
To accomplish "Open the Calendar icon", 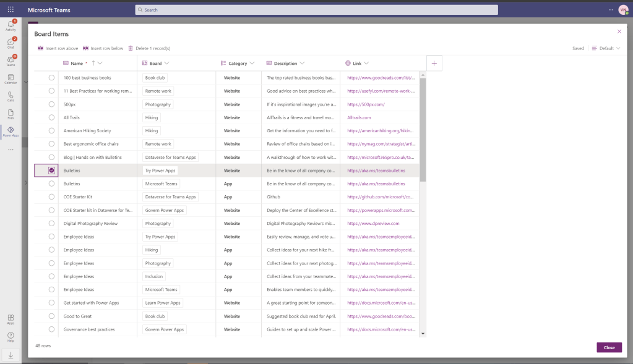I will (11, 78).
